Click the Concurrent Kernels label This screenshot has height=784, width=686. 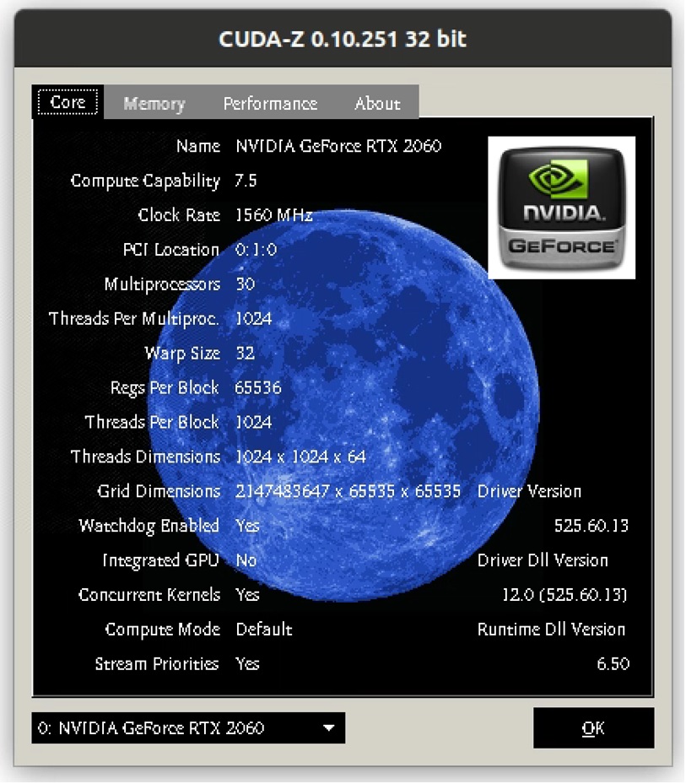tap(149, 594)
